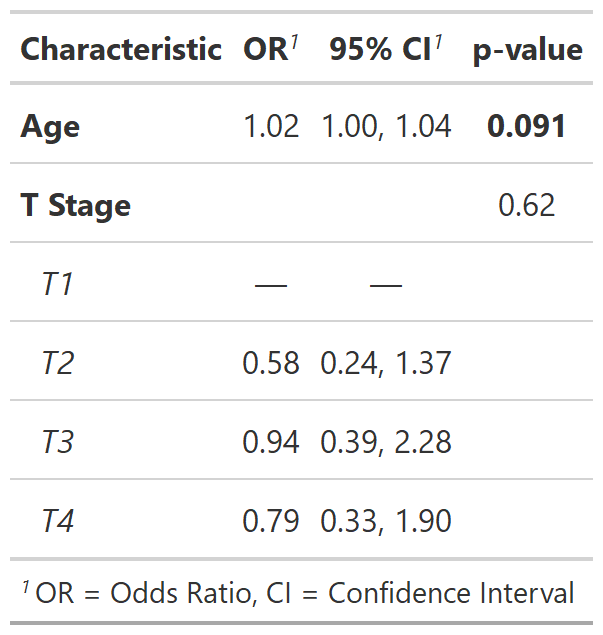603x635 pixels.
Task: Click the Age row label
Action: coord(51,127)
